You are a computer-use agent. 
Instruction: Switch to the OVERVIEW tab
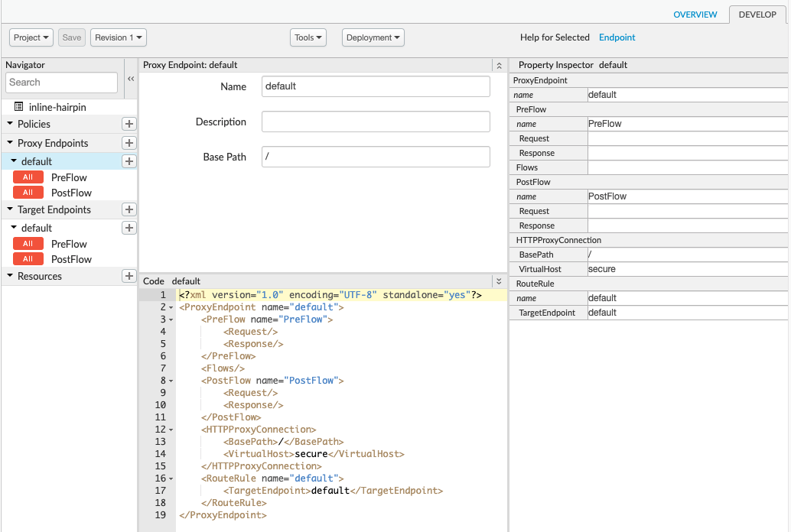pos(695,15)
